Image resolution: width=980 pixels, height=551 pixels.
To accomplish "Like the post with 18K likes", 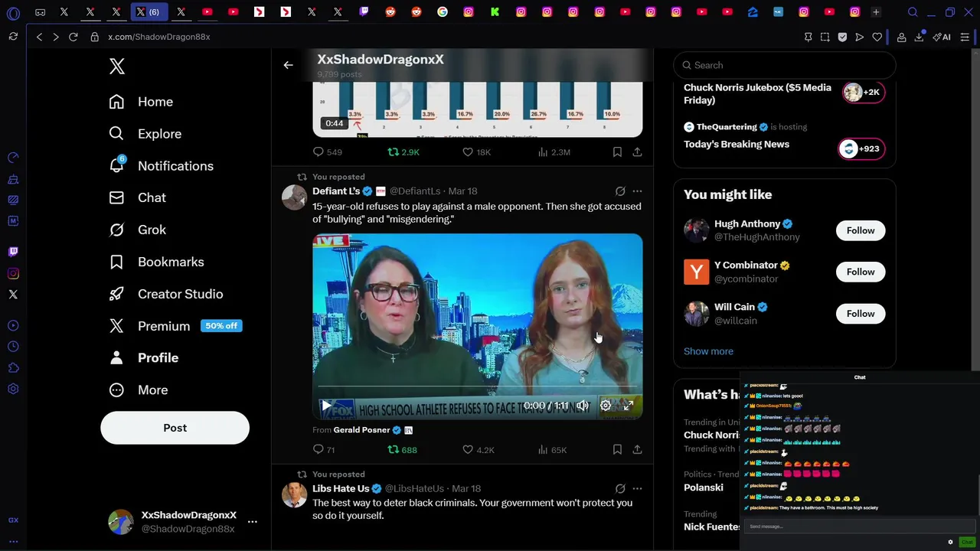I will 476,152.
